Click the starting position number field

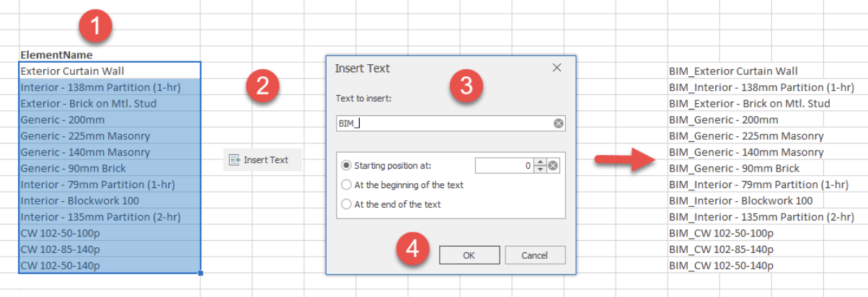(x=505, y=166)
